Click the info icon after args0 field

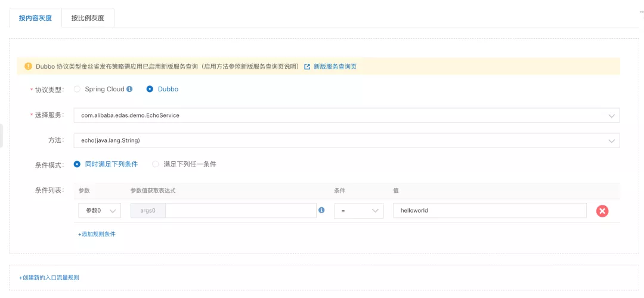click(x=321, y=210)
